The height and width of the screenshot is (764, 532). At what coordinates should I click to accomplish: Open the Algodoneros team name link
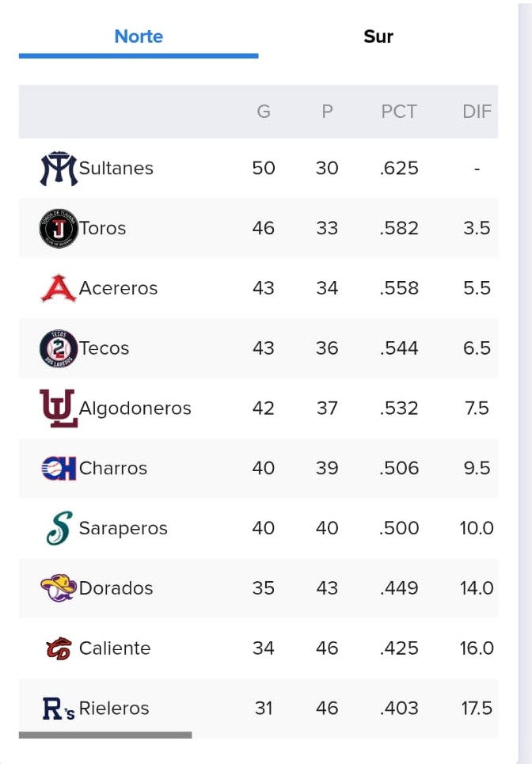click(x=135, y=409)
